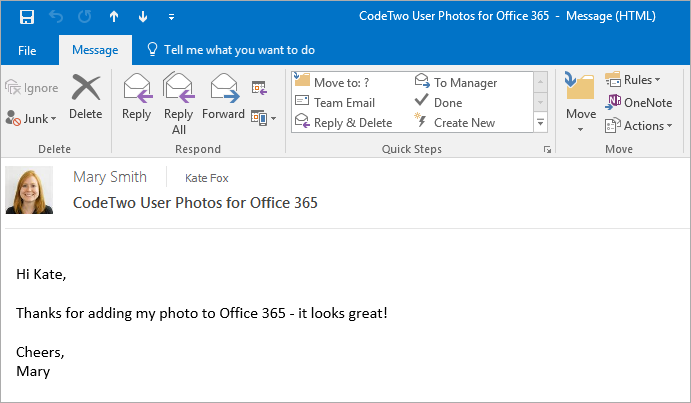
Task: Click the Undo arrow in the title bar
Action: [56, 17]
